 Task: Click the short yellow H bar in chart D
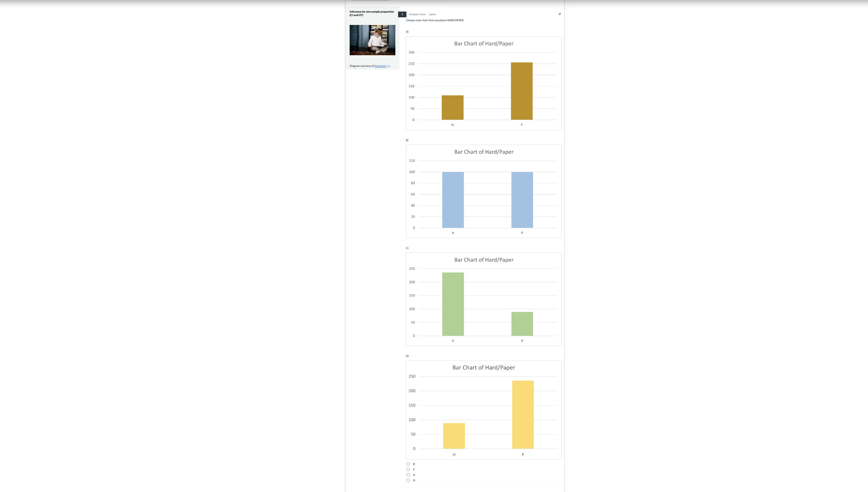tap(454, 436)
